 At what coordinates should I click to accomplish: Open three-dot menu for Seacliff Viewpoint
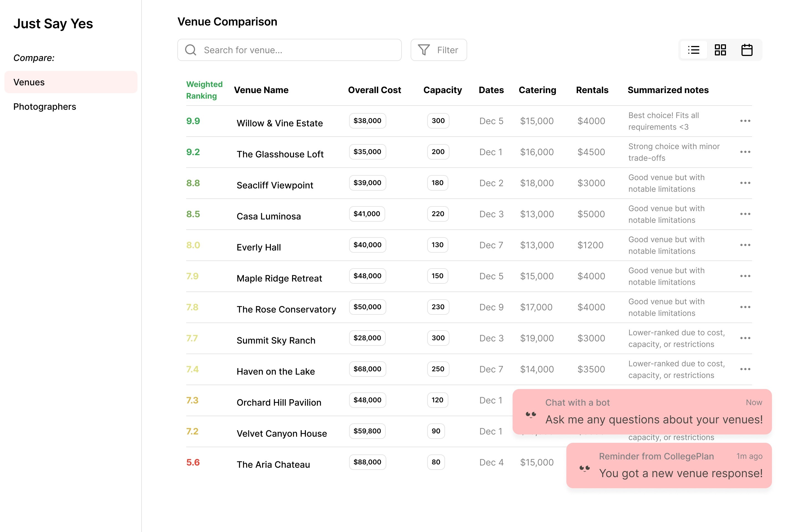coord(745,183)
